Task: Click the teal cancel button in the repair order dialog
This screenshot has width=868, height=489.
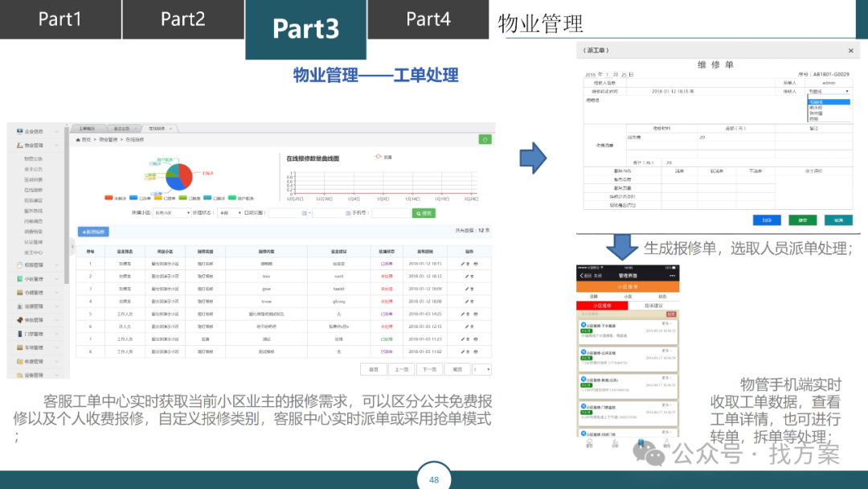Action: (838, 220)
